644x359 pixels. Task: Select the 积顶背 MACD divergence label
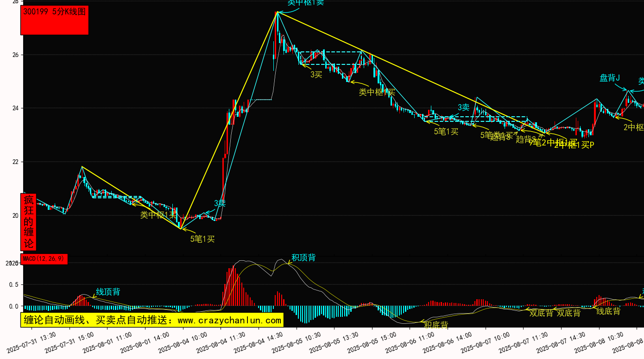[x=303, y=258]
